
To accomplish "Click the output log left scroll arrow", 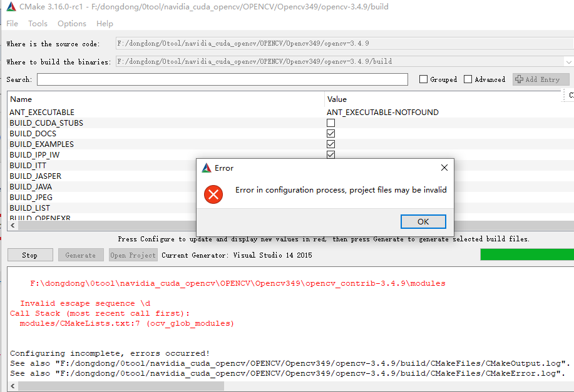I will tap(13, 386).
